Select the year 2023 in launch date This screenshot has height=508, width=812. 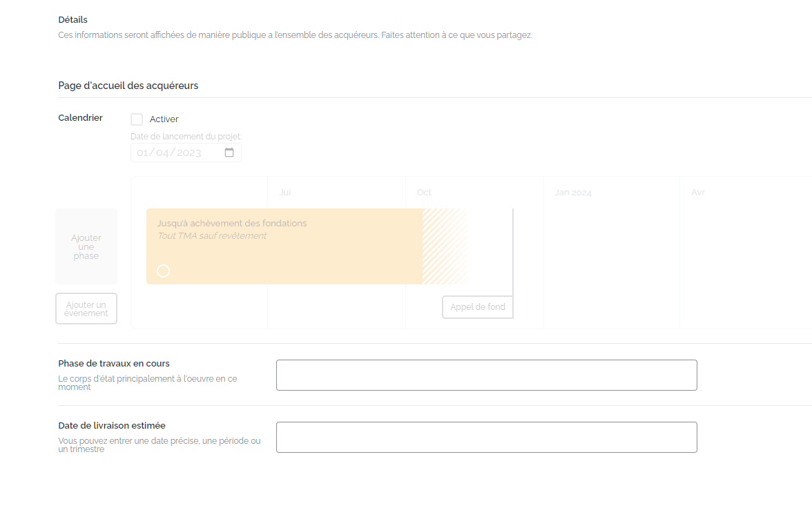[189, 153]
